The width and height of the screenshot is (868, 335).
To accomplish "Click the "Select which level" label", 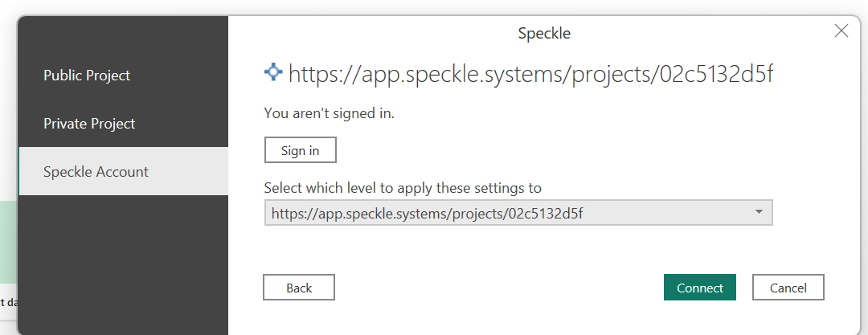I will (x=403, y=188).
